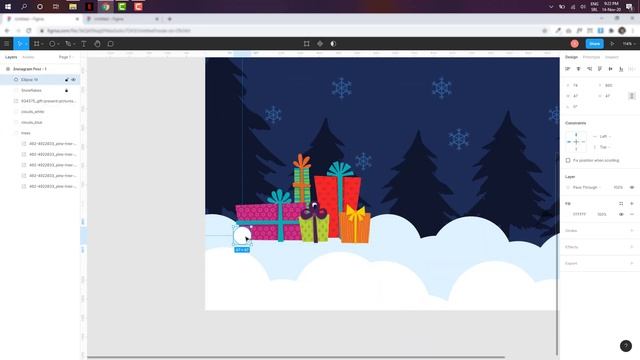640x360 pixels.
Task: Remove the fill with minus icon
Action: 631,214
